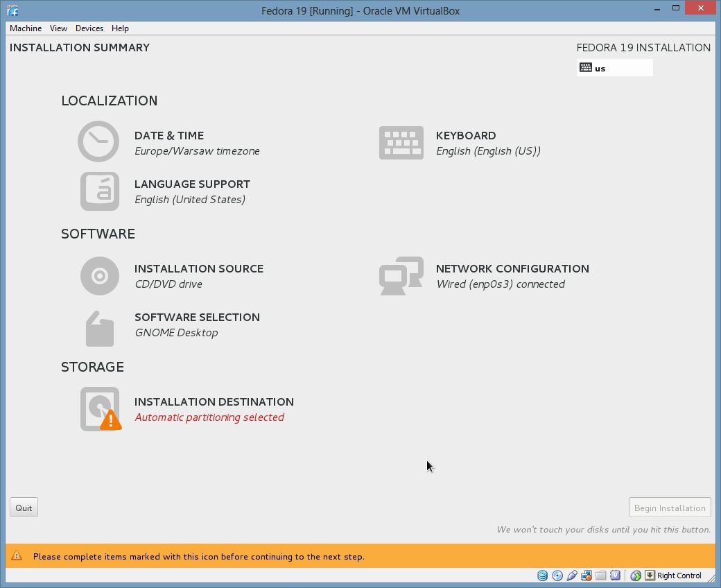Open Keyboard layout settings icon
The height and width of the screenshot is (588, 721).
pyautogui.click(x=401, y=143)
